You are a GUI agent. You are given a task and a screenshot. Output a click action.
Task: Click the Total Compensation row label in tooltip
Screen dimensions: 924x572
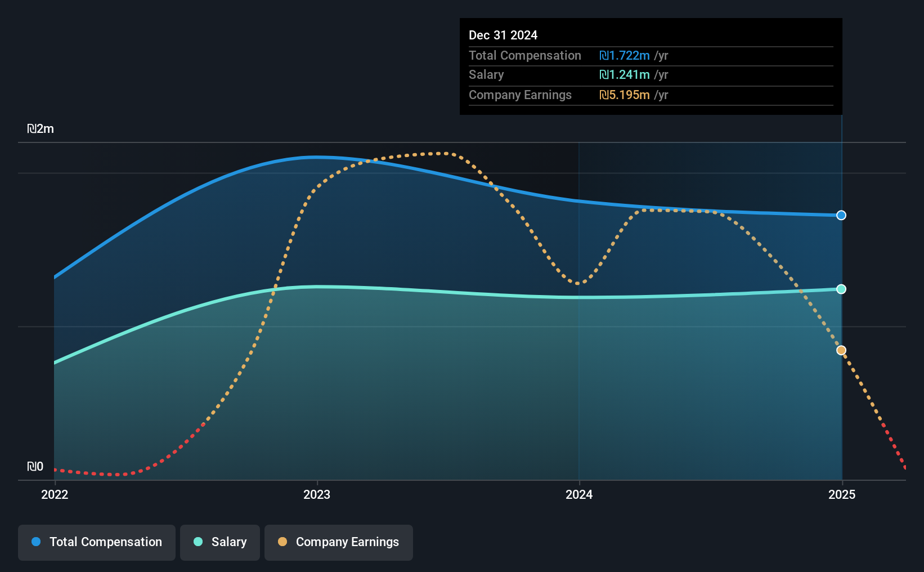pos(525,55)
